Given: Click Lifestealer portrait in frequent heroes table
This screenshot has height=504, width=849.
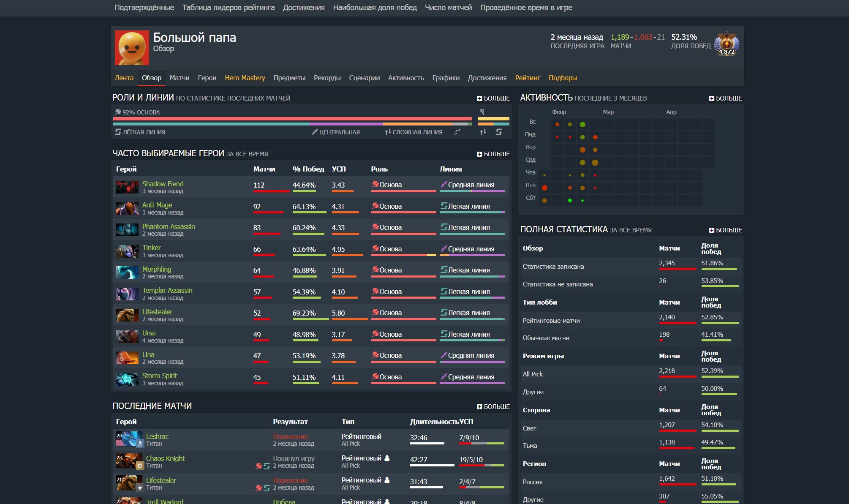Looking at the screenshot, I should tap(127, 315).
